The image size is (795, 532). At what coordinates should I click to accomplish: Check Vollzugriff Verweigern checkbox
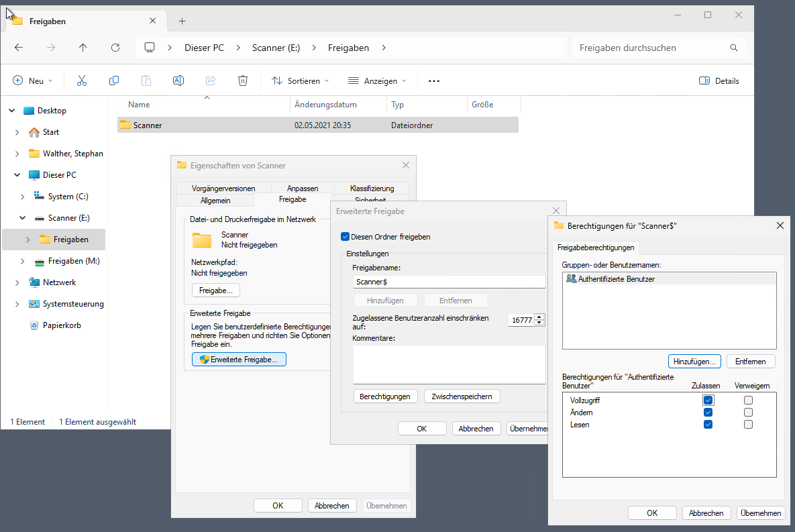[748, 400]
